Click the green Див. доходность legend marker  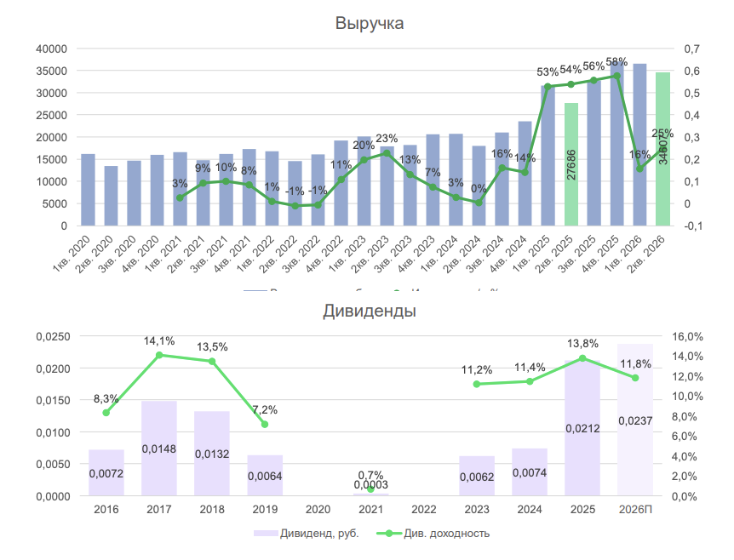pyautogui.click(x=388, y=534)
